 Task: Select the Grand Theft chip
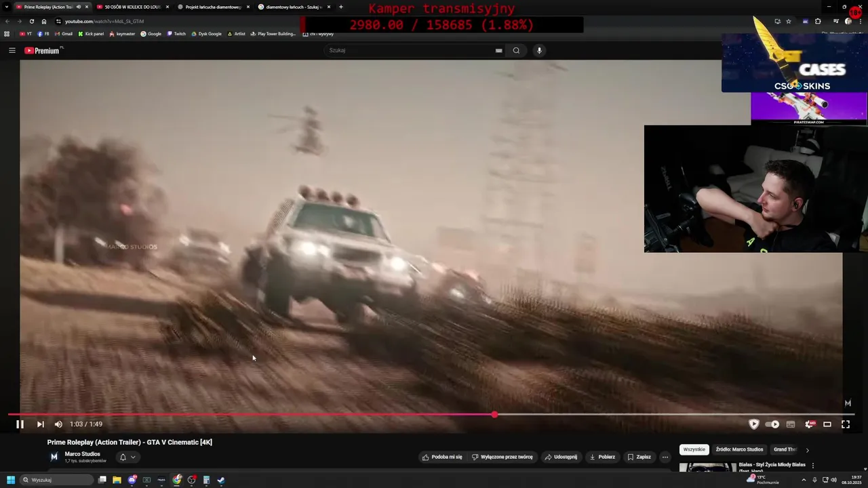pos(785,449)
